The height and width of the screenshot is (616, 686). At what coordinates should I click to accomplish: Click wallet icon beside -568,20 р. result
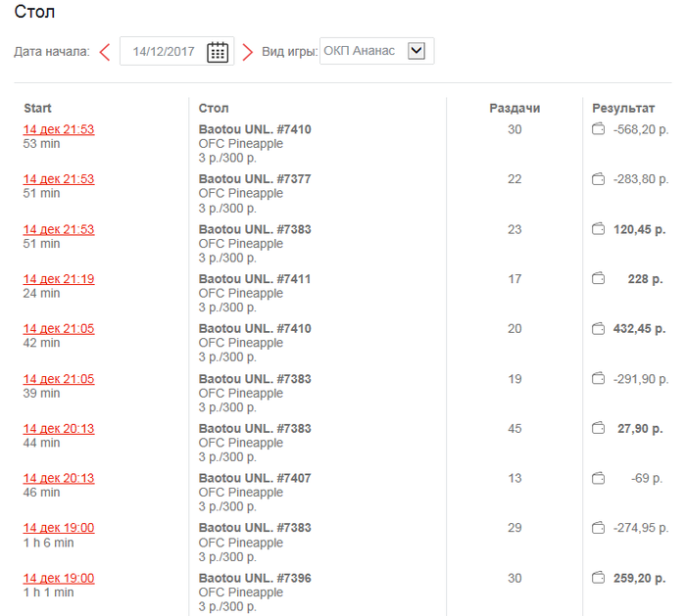tap(598, 129)
